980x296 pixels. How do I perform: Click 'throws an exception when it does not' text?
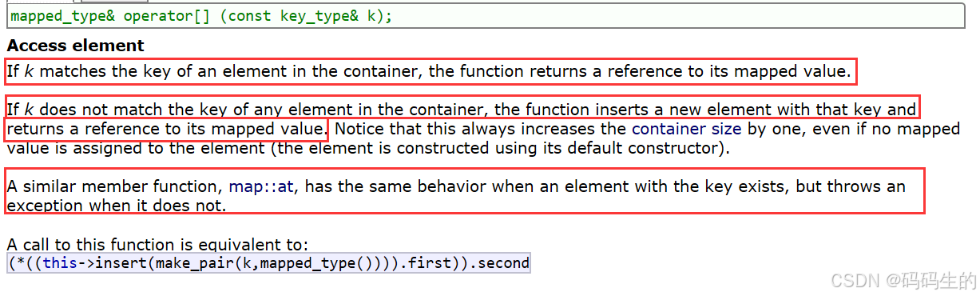tap(456, 196)
